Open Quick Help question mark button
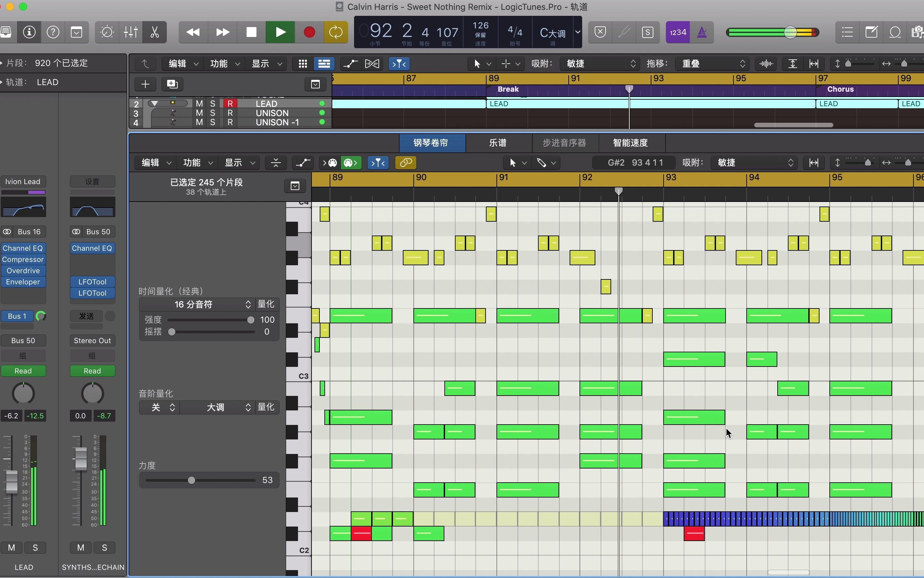This screenshot has height=578, width=924. [53, 32]
